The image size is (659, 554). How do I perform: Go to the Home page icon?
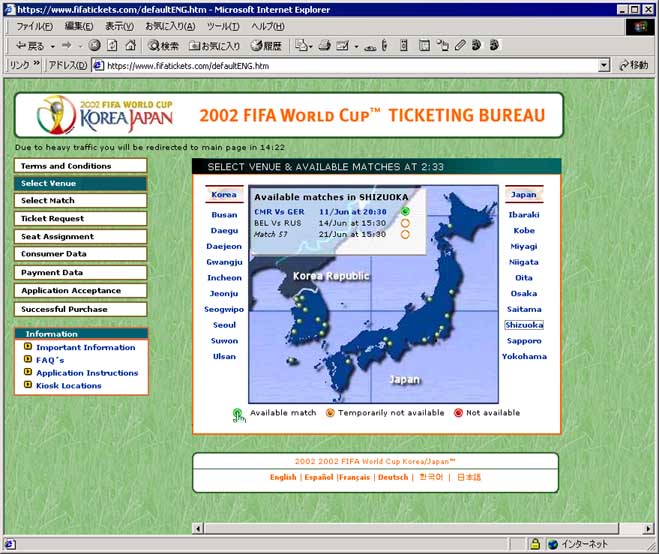coord(131,45)
